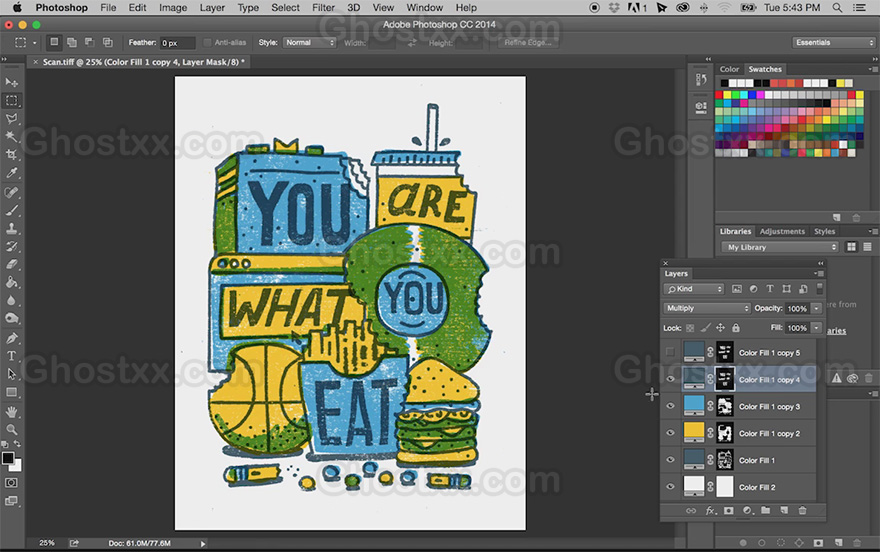Change screen mode from toolbar
This screenshot has height=552, width=880.
tap(11, 500)
